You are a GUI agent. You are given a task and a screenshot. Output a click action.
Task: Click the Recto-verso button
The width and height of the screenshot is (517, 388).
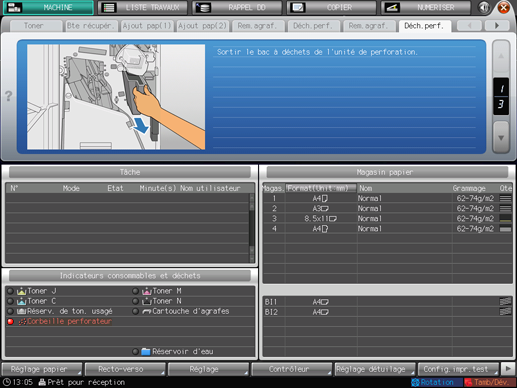click(x=125, y=369)
